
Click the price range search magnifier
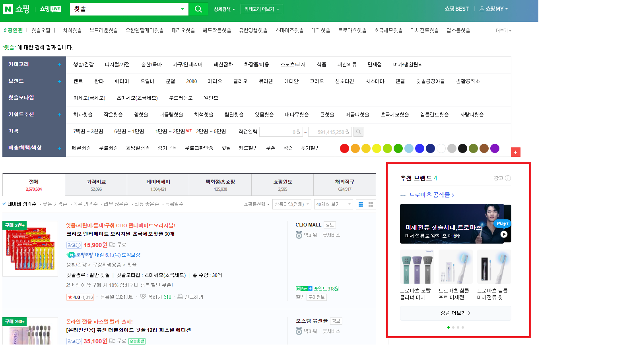pos(358,132)
